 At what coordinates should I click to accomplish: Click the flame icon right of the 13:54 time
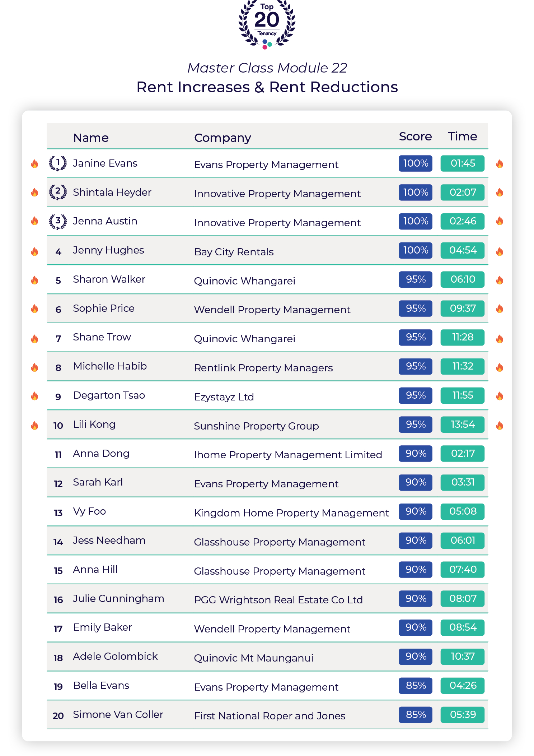click(x=500, y=426)
